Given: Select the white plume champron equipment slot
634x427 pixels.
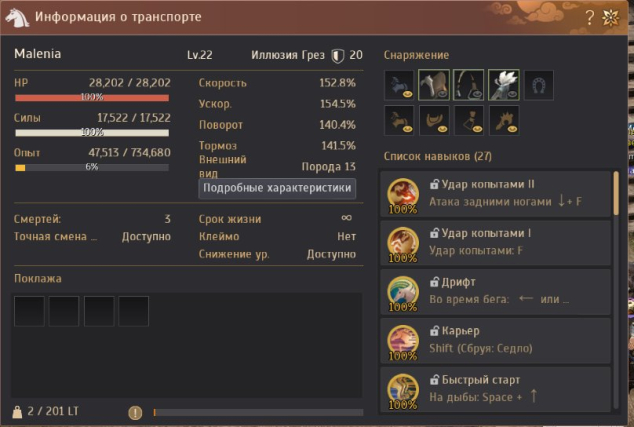Looking at the screenshot, I should 504,85.
